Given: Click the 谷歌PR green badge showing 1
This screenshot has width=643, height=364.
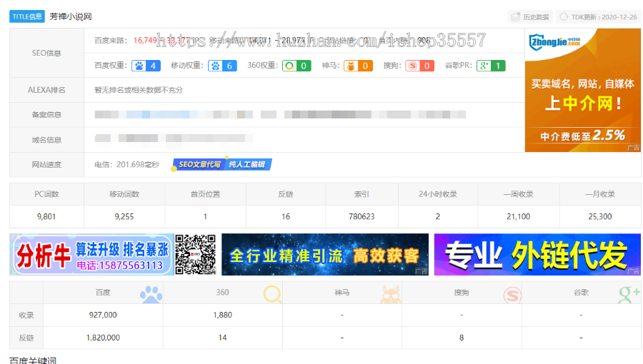Looking at the screenshot, I should coord(491,66).
